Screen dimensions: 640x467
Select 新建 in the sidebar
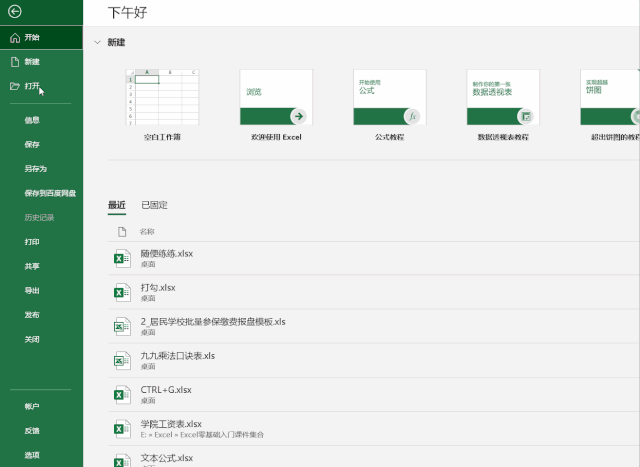(41, 62)
